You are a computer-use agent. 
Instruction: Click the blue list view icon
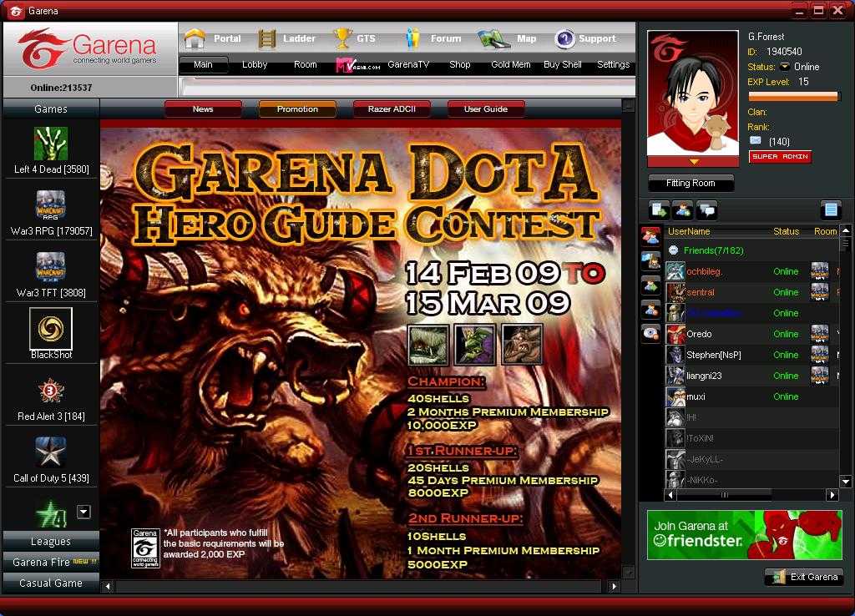point(831,210)
